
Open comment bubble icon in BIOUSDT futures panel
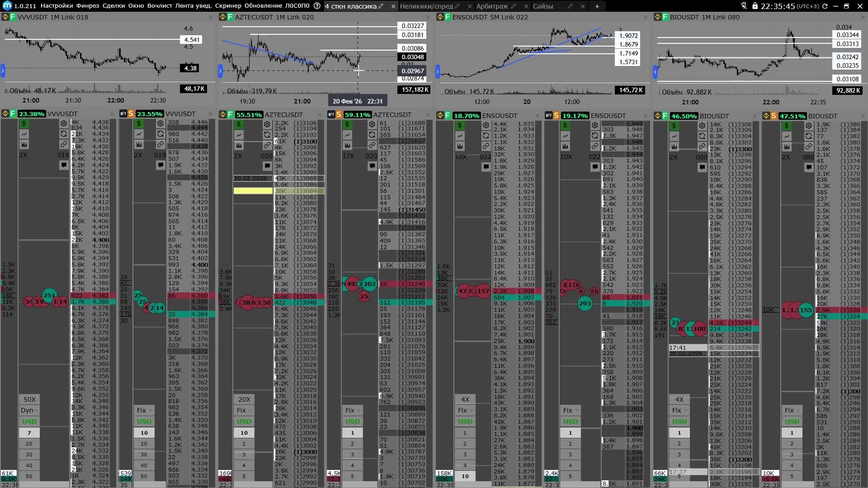click(702, 167)
